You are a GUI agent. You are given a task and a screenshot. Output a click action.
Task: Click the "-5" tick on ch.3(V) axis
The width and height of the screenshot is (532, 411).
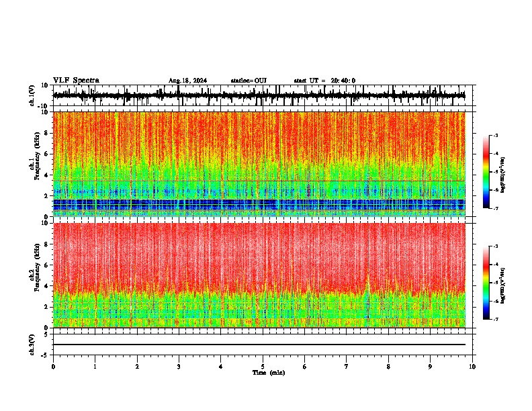pyautogui.click(x=45, y=355)
